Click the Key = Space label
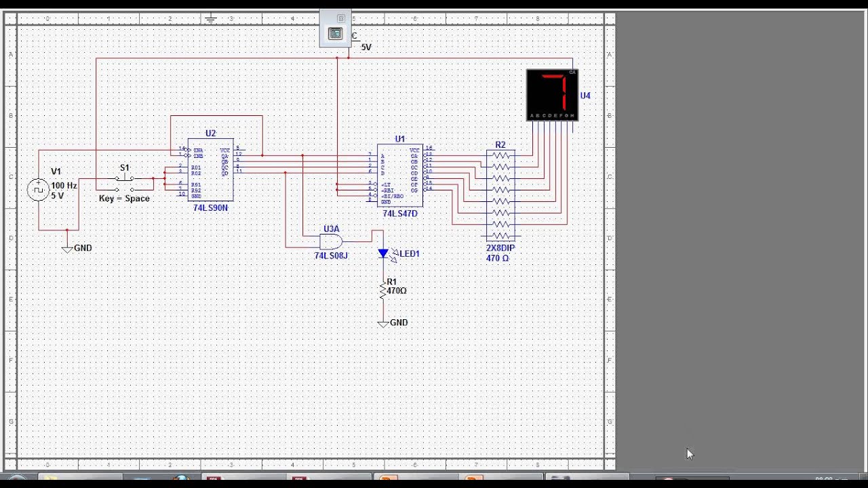The height and width of the screenshot is (488, 868). pos(124,199)
